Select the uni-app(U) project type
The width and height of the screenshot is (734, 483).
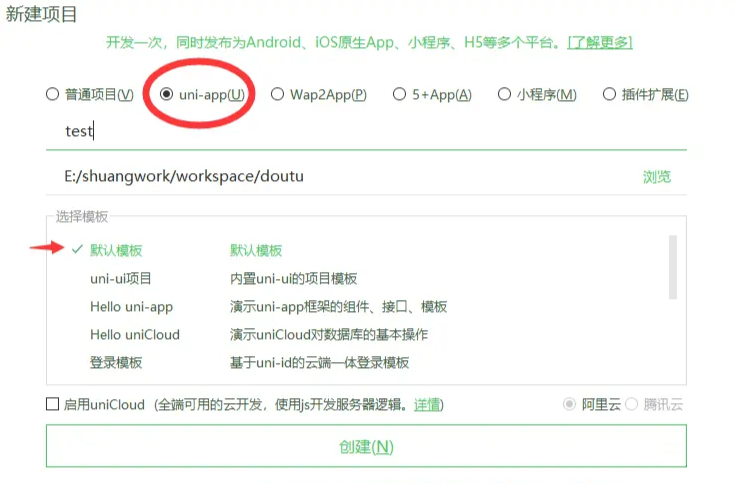(x=167, y=95)
